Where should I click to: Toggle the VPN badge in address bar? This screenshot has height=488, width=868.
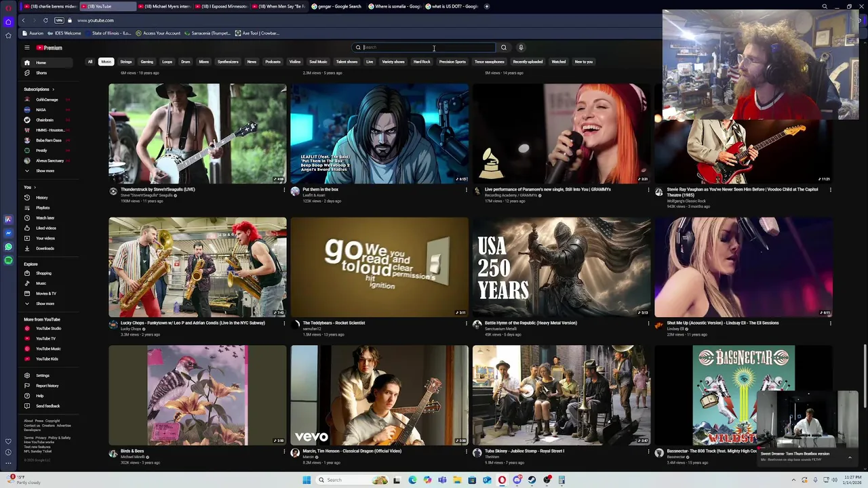[59, 20]
